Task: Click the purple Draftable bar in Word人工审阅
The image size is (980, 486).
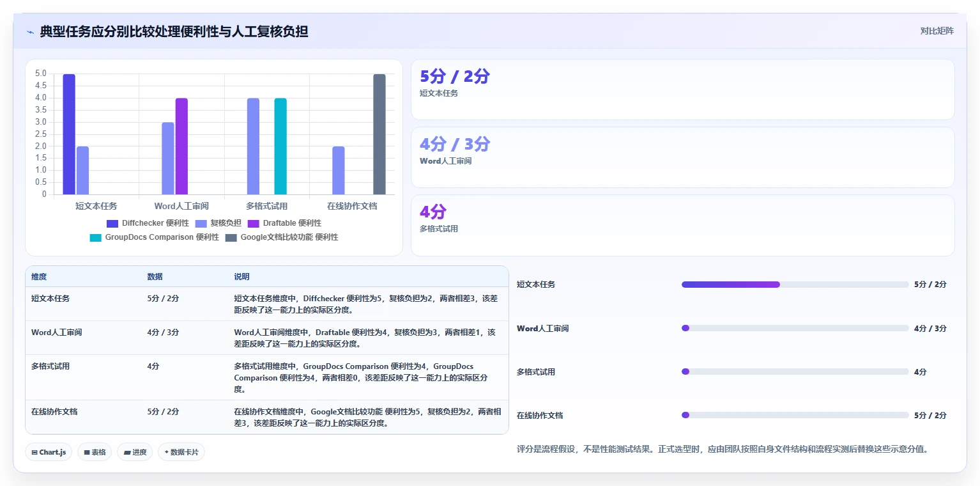Action: [181, 146]
